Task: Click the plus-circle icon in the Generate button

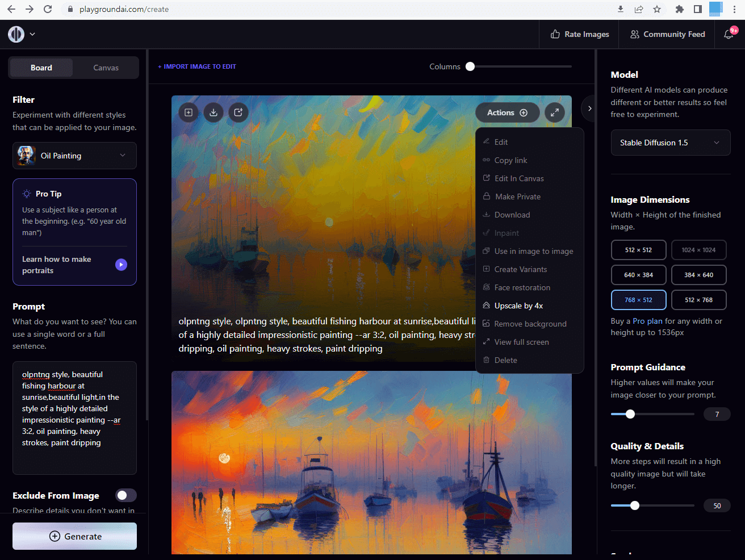Action: 55,536
